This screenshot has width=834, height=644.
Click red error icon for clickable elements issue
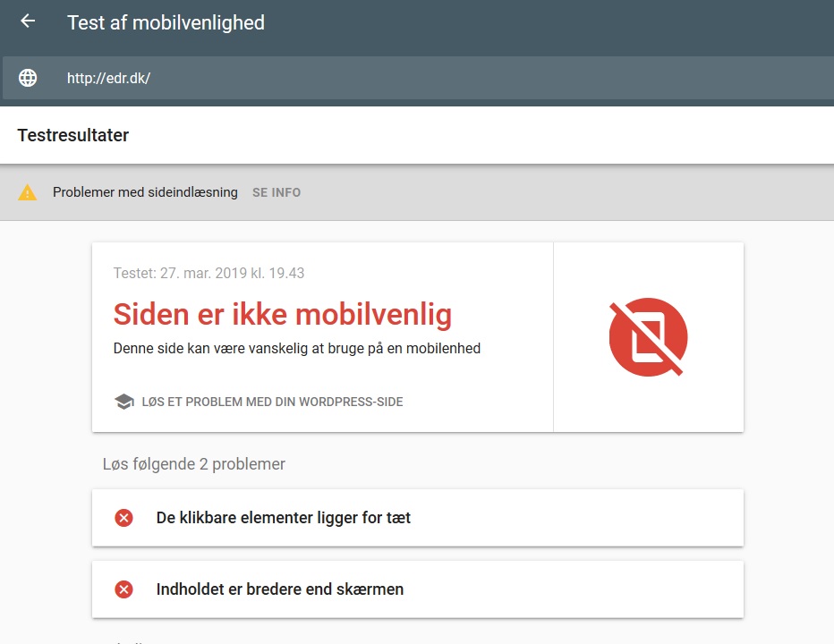click(x=124, y=518)
